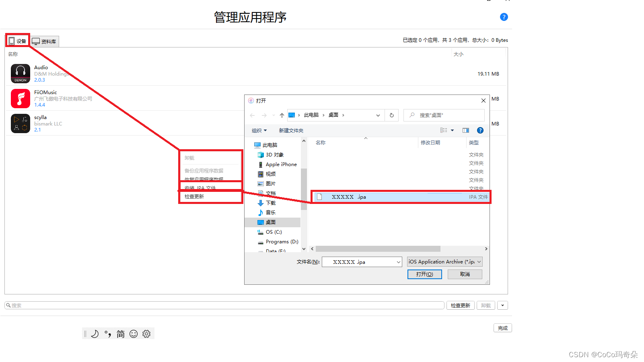
Task: Click 新建文件夹 in the dialog toolbar
Action: [x=291, y=131]
